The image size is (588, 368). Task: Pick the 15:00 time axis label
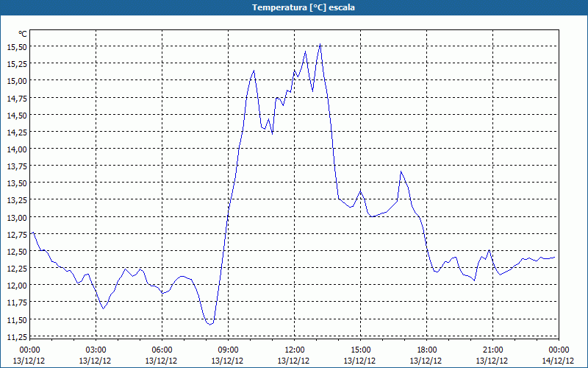coord(361,350)
